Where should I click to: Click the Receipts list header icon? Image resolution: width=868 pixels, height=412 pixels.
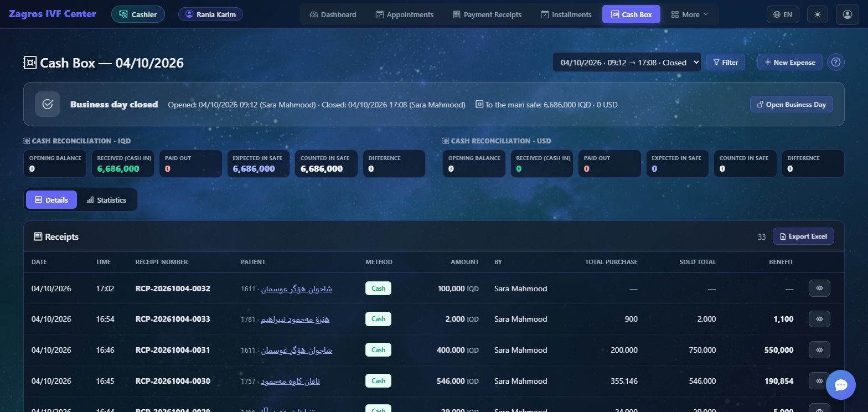[38, 236]
